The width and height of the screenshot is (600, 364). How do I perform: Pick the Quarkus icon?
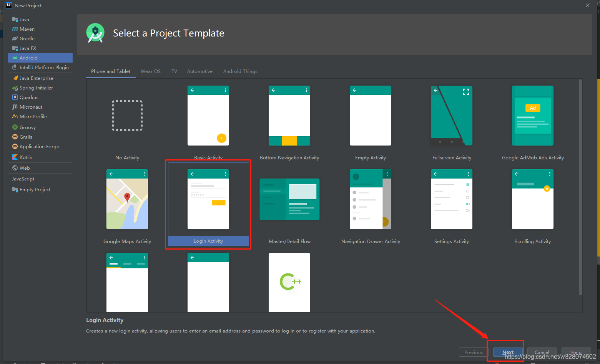click(x=15, y=98)
